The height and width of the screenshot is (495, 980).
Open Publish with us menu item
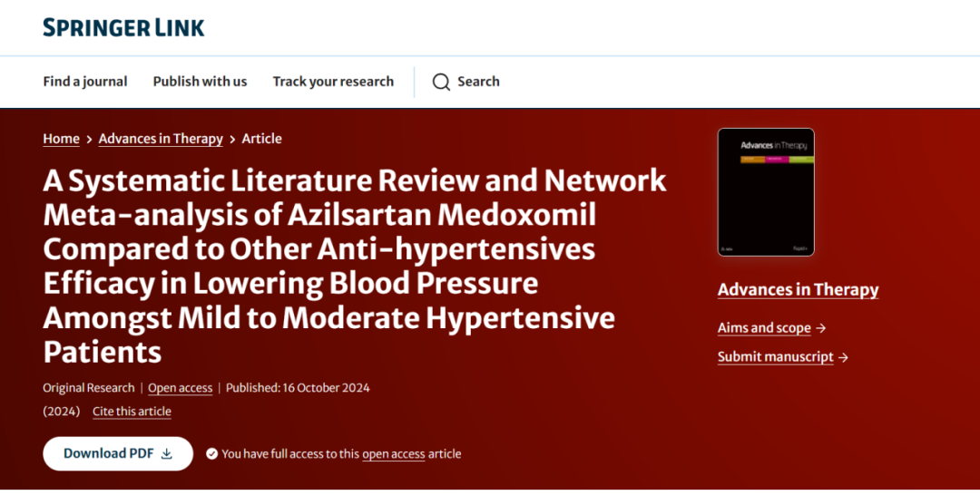point(200,82)
